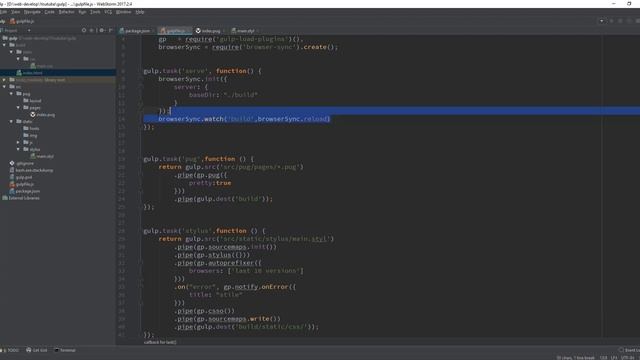Viewport: 640px width, 360px height.
Task: Restore down the WebStorm window
Action: click(x=629, y=4)
